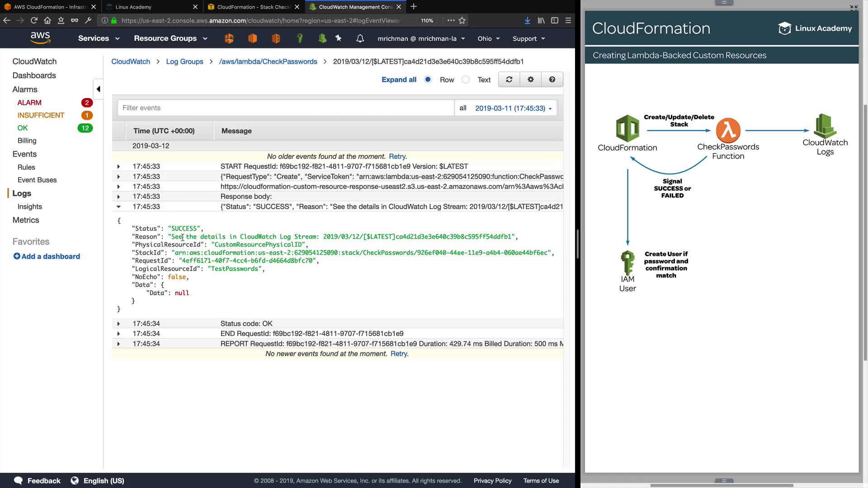The height and width of the screenshot is (488, 868).
Task: Expand the START RequestId log row
Action: coord(118,166)
